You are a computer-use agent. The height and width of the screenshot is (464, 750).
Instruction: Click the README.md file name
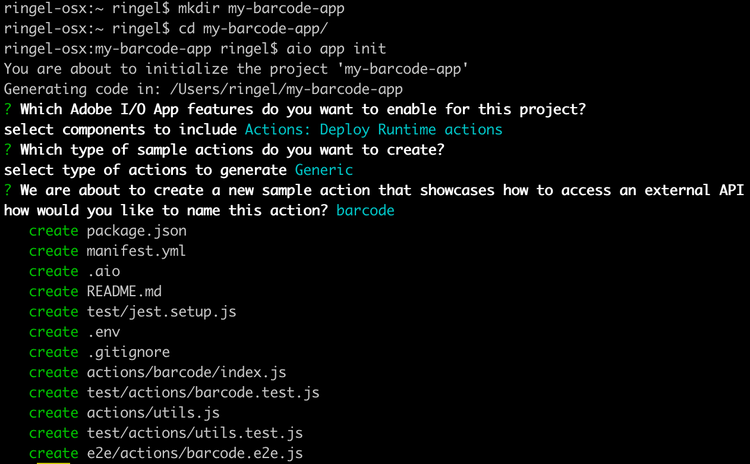124,291
